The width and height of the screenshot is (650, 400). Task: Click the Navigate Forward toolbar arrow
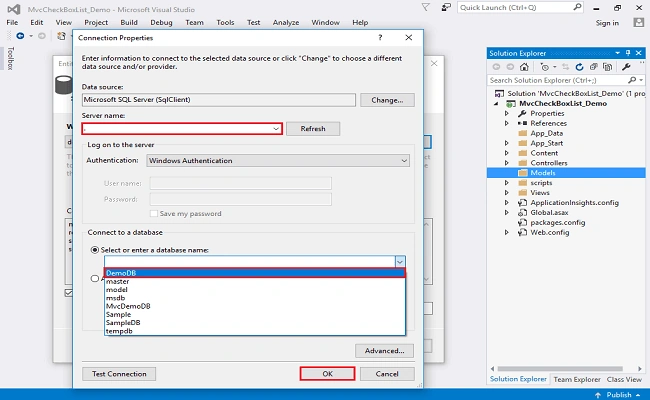pos(41,36)
